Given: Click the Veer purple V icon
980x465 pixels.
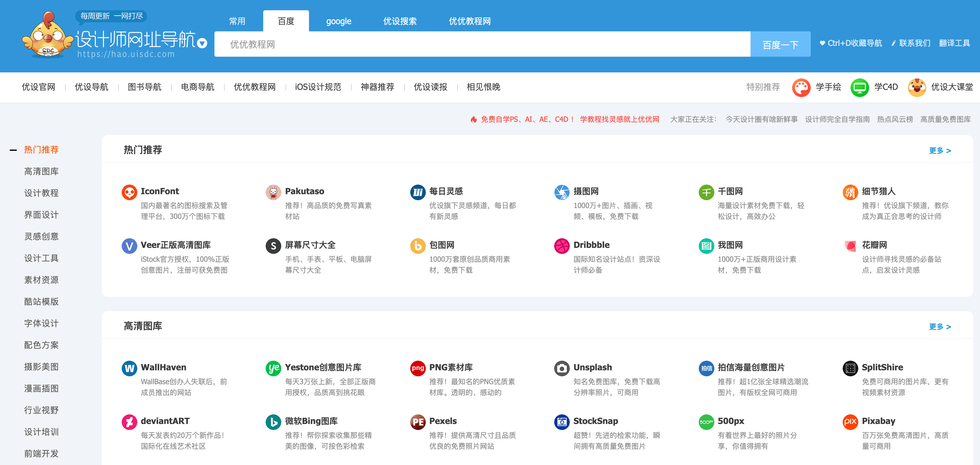Looking at the screenshot, I should point(129,246).
